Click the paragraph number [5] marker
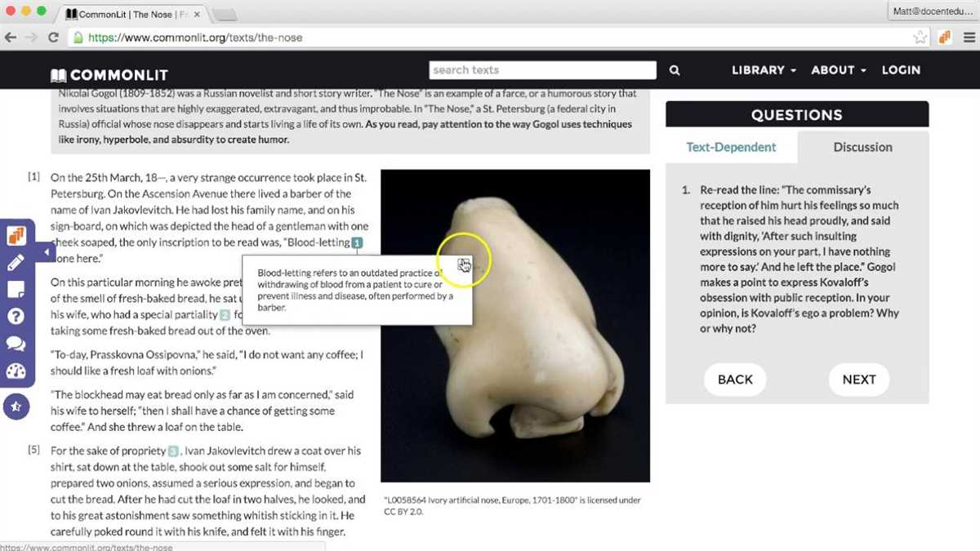The height and width of the screenshot is (551, 980). (33, 451)
